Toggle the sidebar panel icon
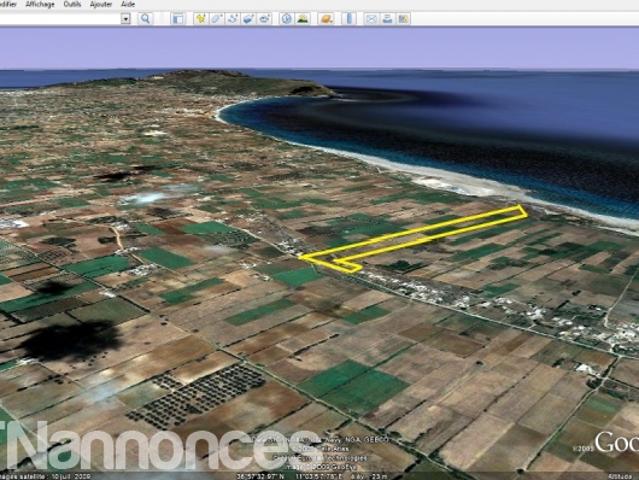This screenshot has height=480, width=639. tap(178, 19)
